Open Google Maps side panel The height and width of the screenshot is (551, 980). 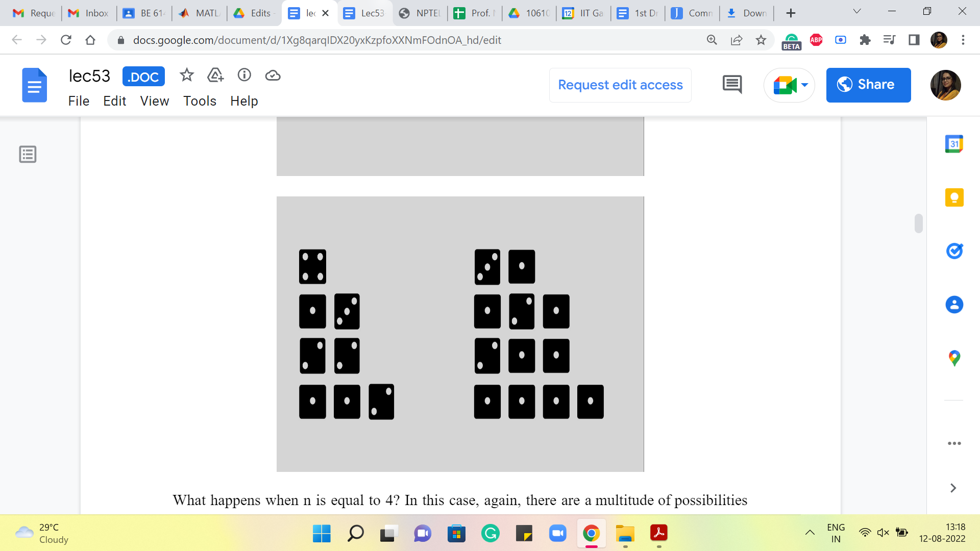click(x=954, y=358)
